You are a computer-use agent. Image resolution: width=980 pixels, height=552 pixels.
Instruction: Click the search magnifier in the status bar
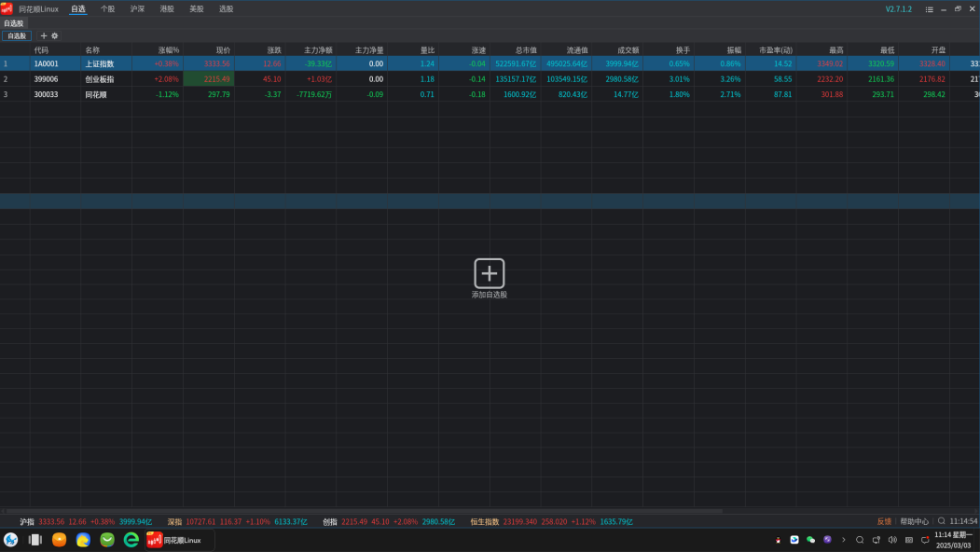coord(942,521)
